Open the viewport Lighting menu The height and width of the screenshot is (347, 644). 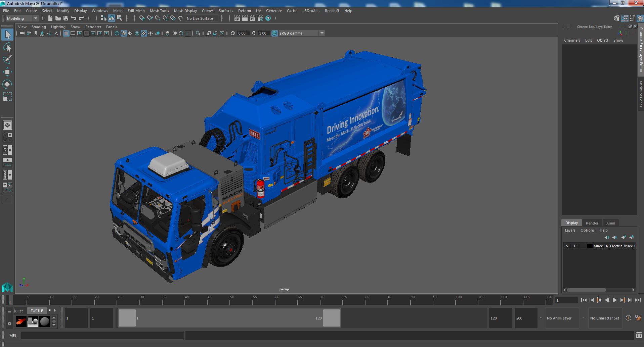[x=58, y=27]
